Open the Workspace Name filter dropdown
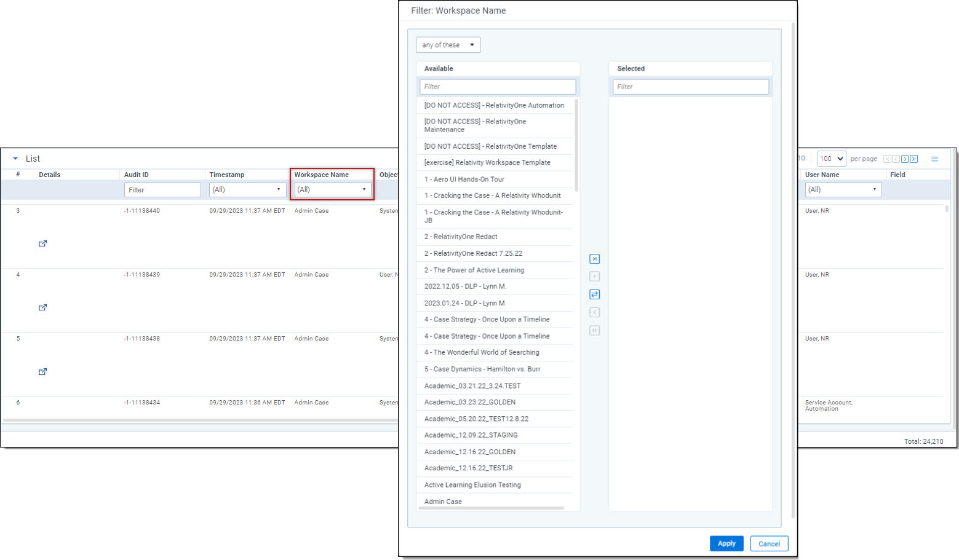 coord(332,189)
